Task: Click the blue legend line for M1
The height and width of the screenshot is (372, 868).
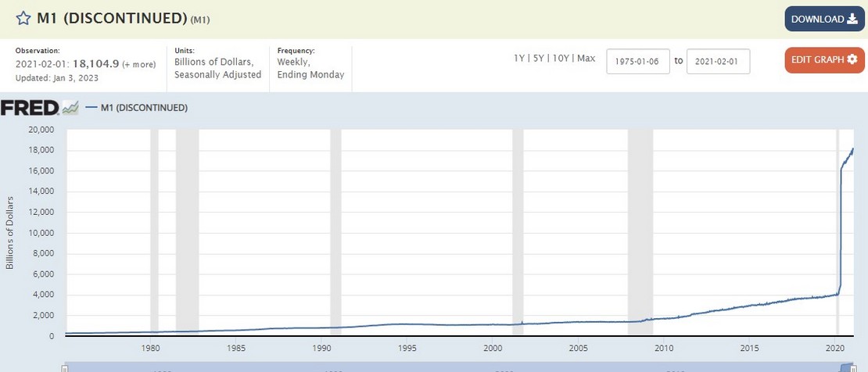Action: coord(91,108)
